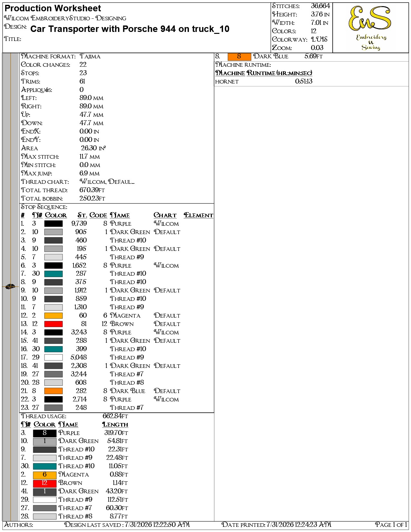Click the Purple thread usage swatch numbered 8
The width and height of the screenshot is (411, 532).
point(45,433)
